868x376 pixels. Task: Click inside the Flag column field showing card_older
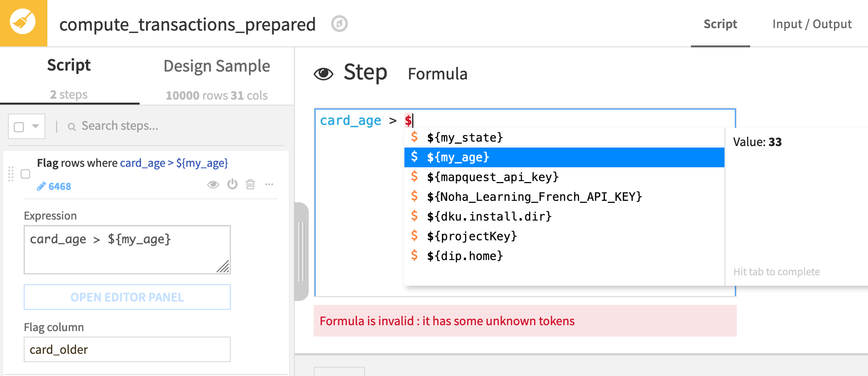[x=127, y=349]
